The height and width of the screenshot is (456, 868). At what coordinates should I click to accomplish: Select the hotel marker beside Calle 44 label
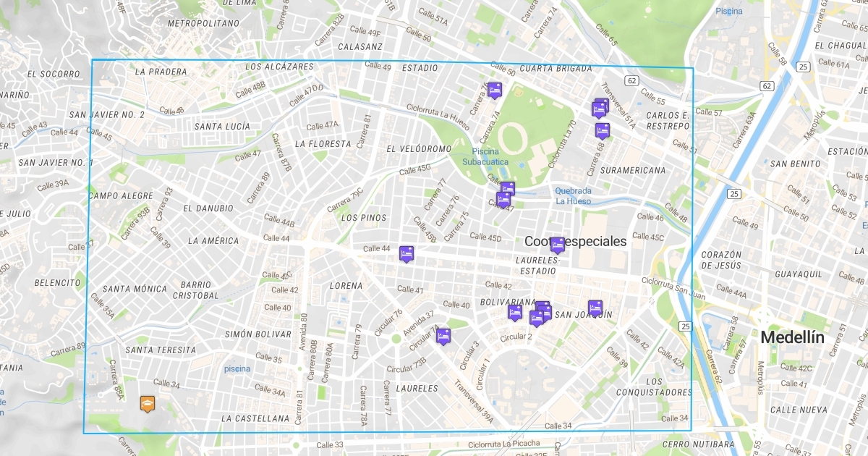point(407,253)
